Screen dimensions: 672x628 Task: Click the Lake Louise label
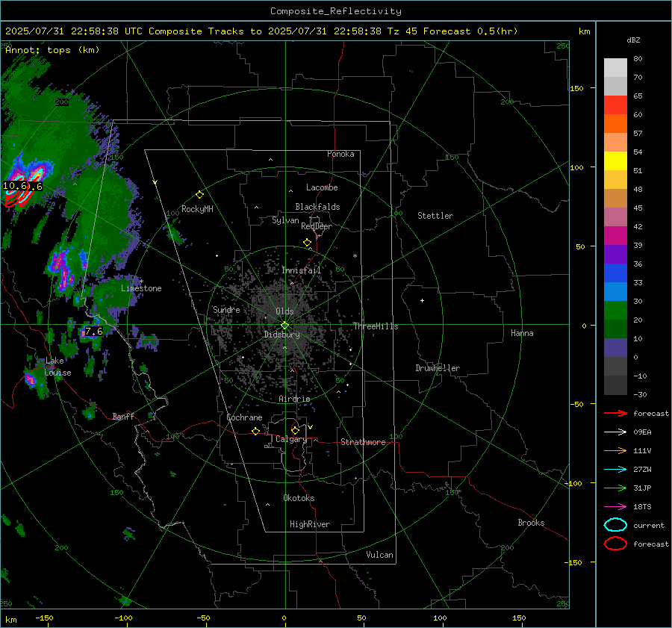(x=57, y=367)
